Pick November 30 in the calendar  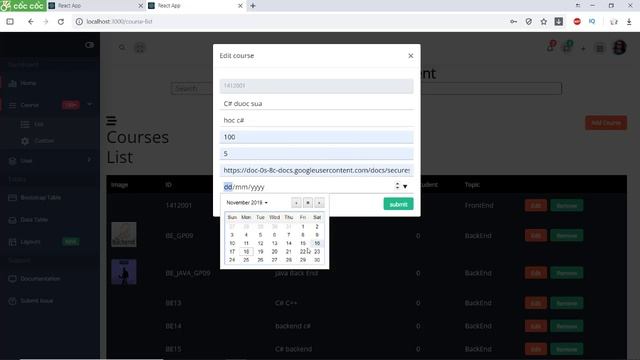click(317, 260)
